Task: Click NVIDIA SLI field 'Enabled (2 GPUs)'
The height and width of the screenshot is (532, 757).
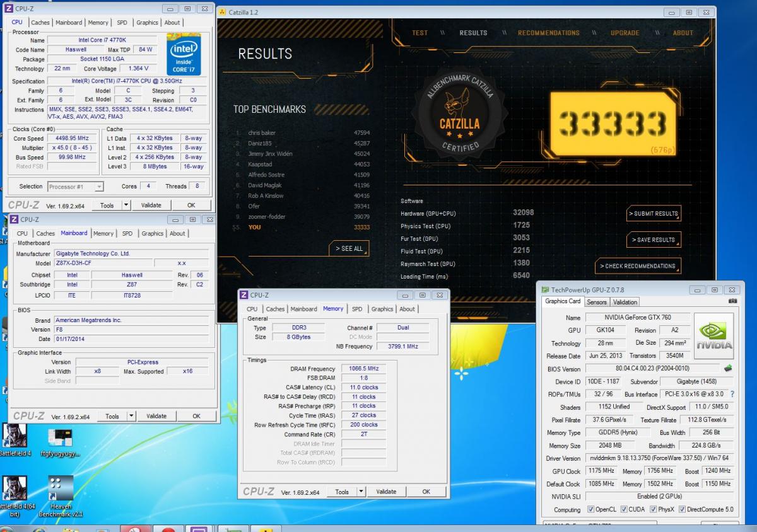Action: (x=659, y=496)
